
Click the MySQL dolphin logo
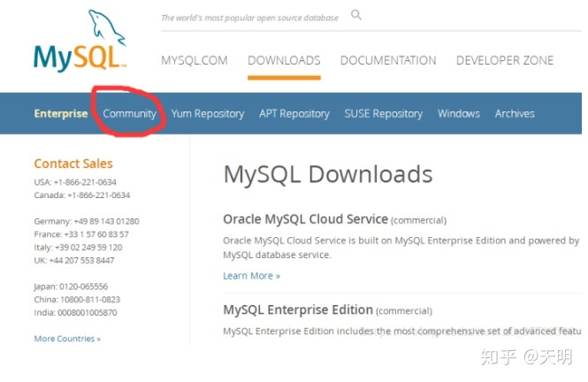80,41
